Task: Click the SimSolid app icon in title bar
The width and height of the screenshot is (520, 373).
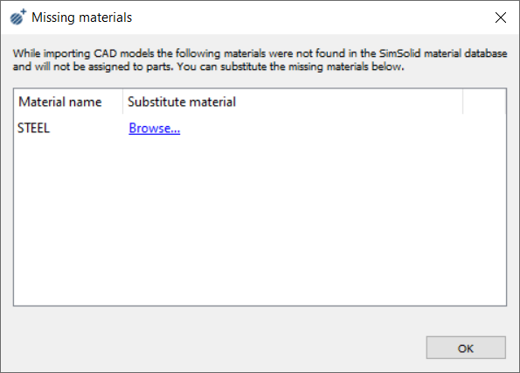Action: (18, 17)
